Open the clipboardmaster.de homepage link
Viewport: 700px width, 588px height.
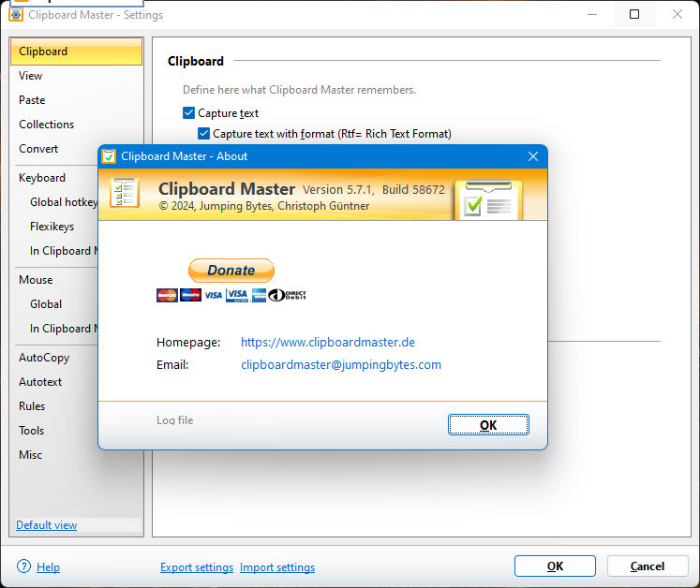click(x=328, y=342)
